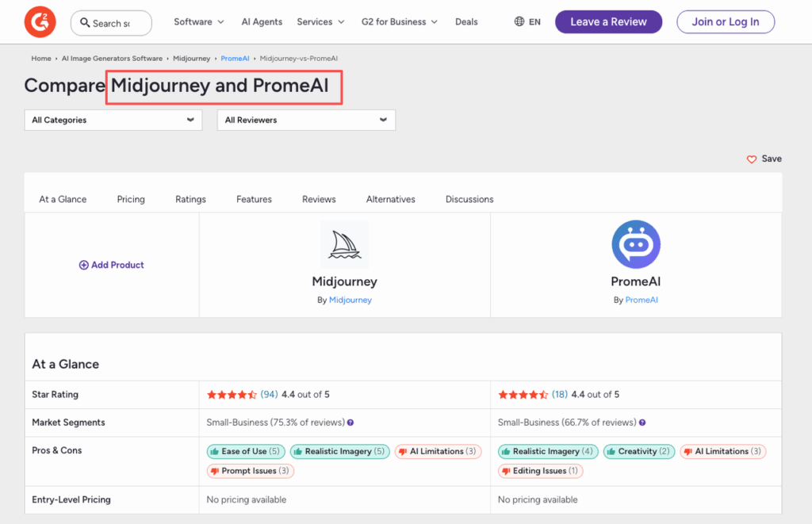Click Midjourney-vs-PromeAI breadcrumb text
This screenshot has width=812, height=524.
click(299, 59)
